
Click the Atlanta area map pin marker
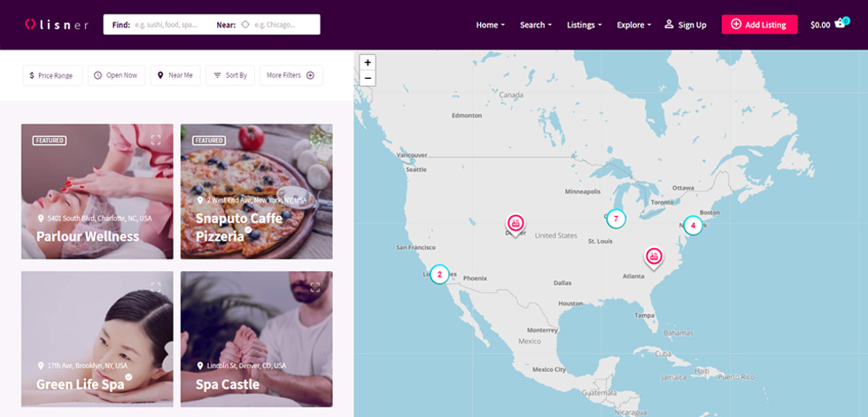pyautogui.click(x=654, y=257)
